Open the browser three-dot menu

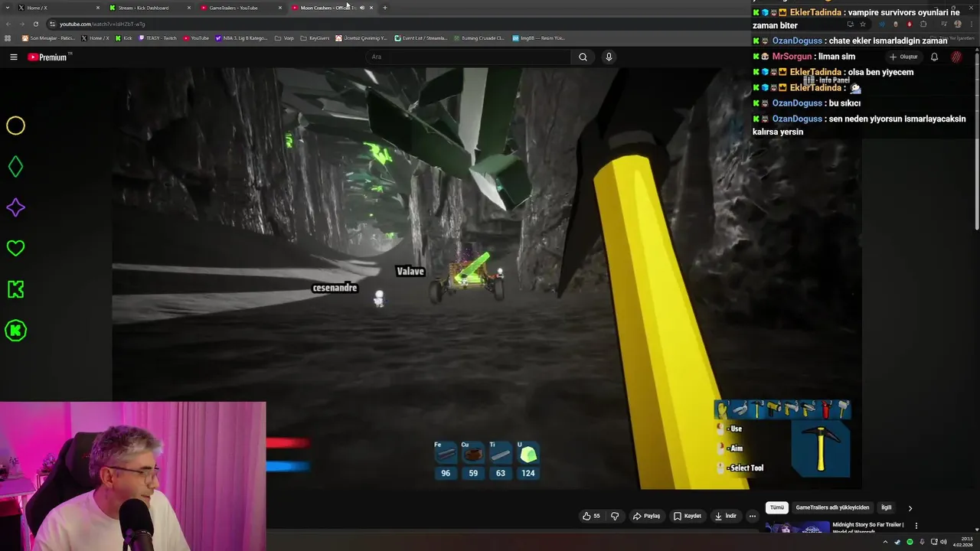click(x=972, y=24)
